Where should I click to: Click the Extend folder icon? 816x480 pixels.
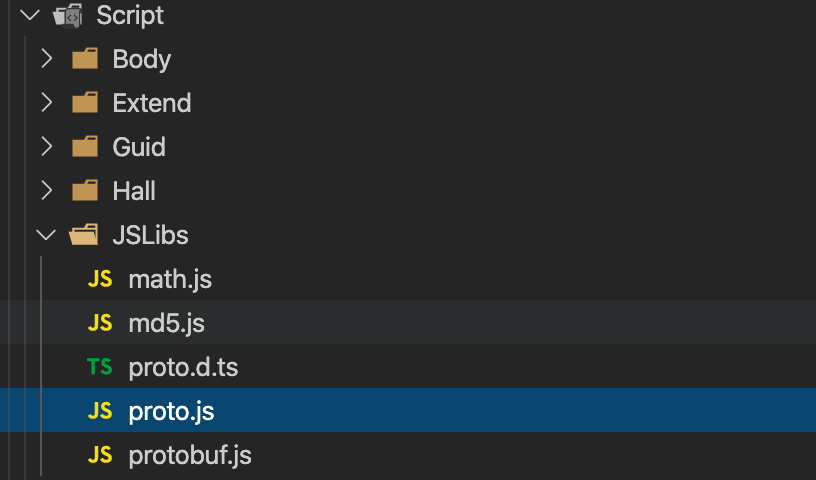pyautogui.click(x=85, y=103)
